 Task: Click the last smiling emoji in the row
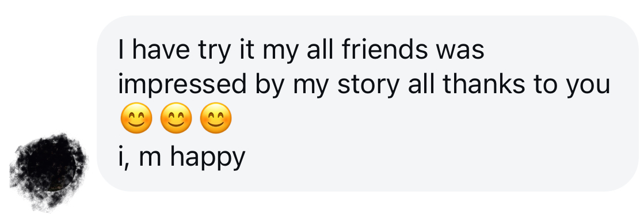[216, 118]
